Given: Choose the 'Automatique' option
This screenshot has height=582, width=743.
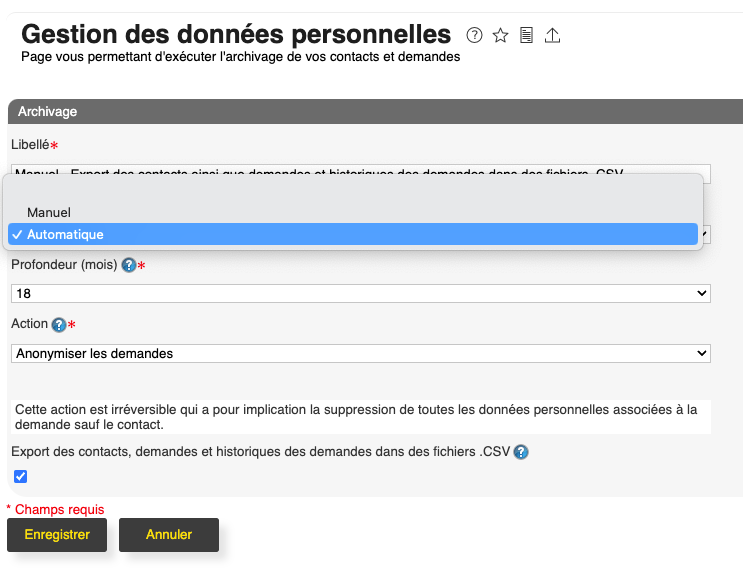Looking at the screenshot, I should (x=65, y=234).
